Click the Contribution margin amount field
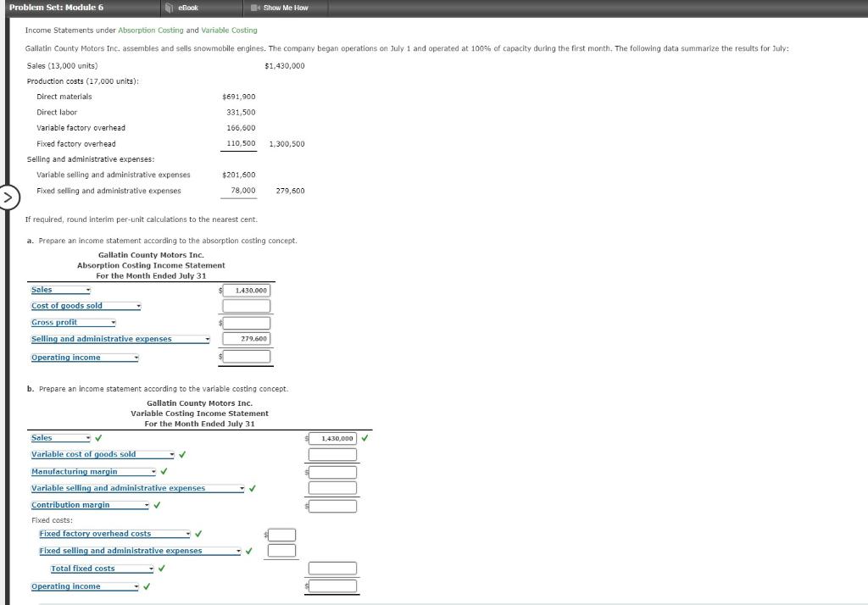This screenshot has height=605, width=868. pyautogui.click(x=332, y=506)
